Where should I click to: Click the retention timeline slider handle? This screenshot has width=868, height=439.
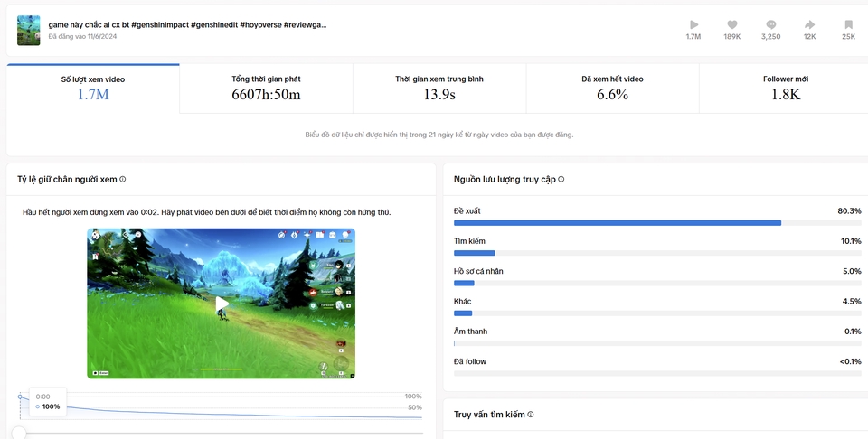[19, 433]
